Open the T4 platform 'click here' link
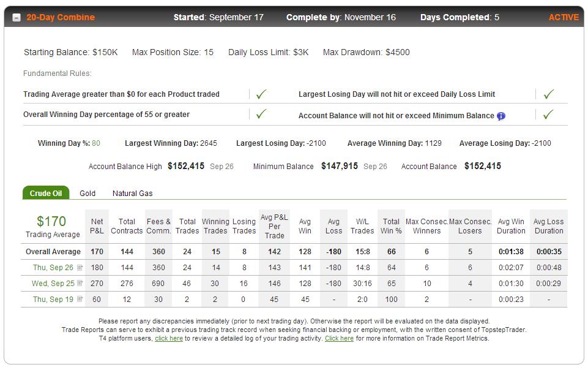Screen dimensions: 588x370 169,339
